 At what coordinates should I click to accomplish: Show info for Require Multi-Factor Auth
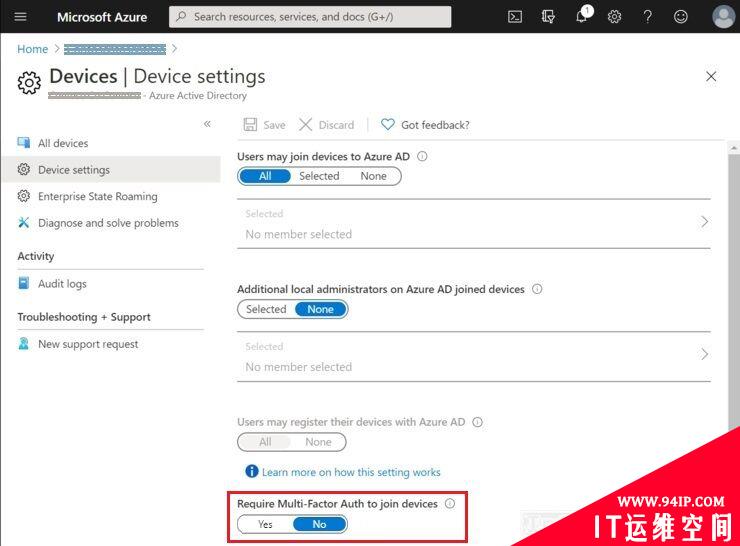pos(450,504)
